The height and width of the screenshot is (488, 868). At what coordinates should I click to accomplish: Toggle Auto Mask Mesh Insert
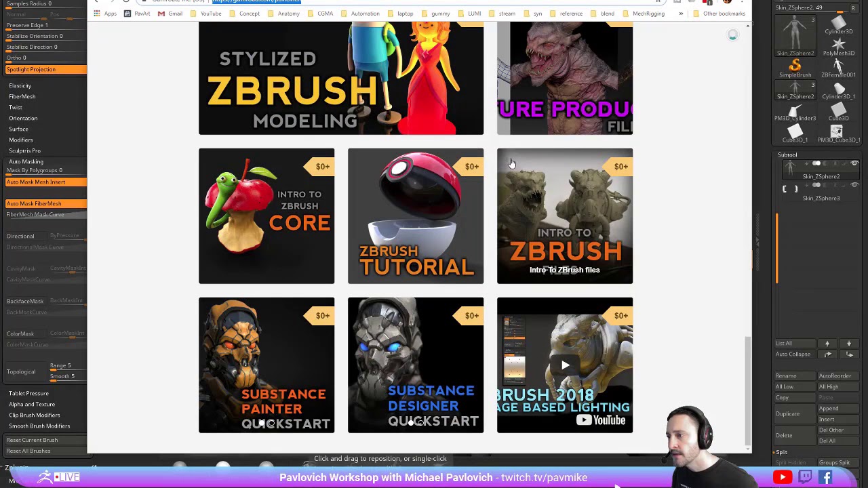coord(46,182)
